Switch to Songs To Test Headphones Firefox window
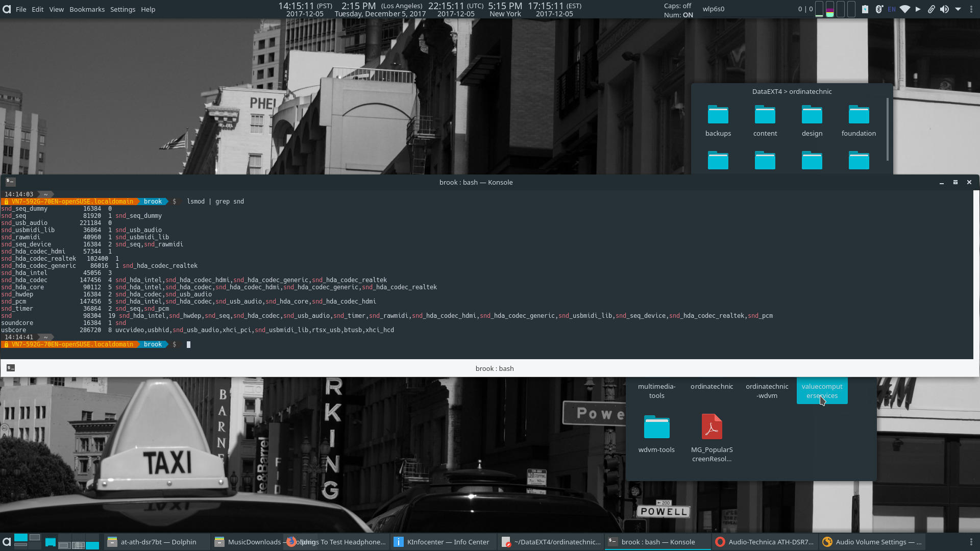The image size is (980, 551). (337, 542)
